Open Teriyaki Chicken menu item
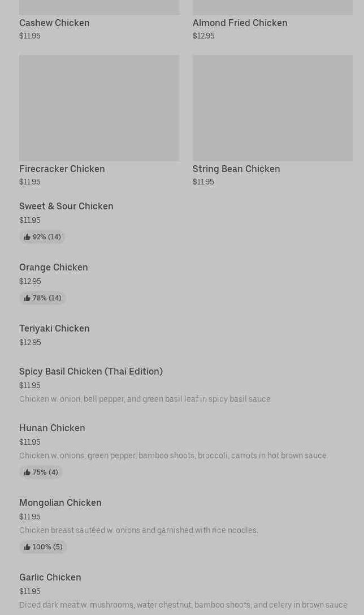 (54, 328)
